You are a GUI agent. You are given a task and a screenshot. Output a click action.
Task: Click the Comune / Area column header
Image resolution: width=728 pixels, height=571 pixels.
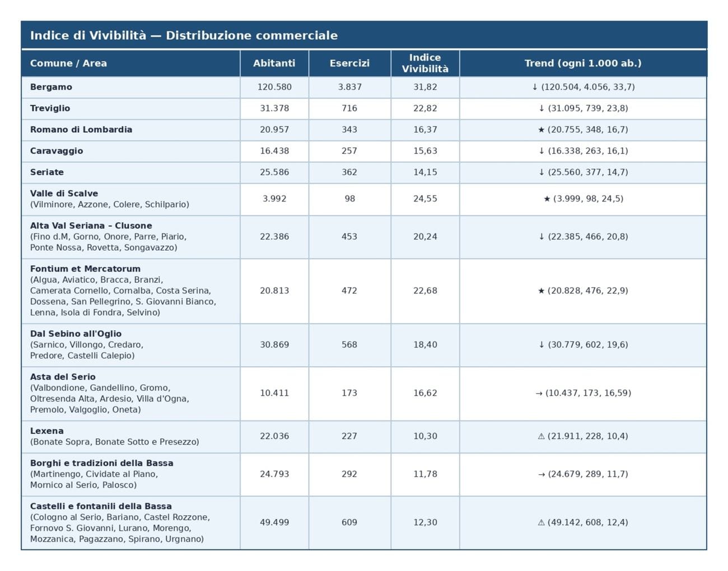click(x=68, y=63)
